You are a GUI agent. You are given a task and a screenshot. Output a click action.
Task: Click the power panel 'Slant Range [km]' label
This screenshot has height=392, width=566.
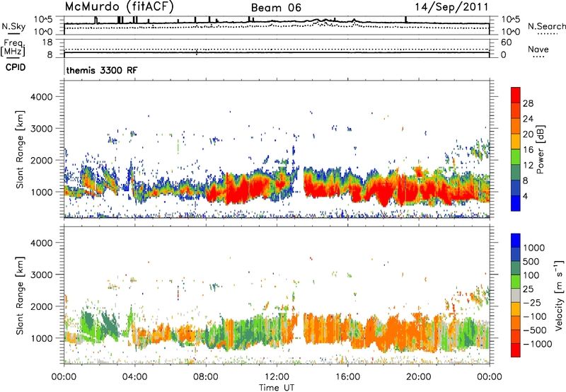pyautogui.click(x=20, y=149)
